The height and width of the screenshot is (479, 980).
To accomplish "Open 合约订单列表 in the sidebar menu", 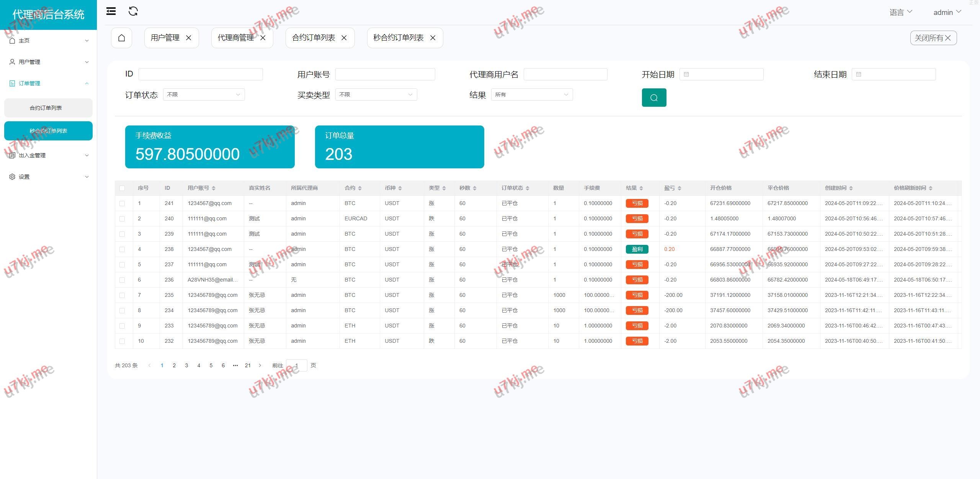I will 48,108.
